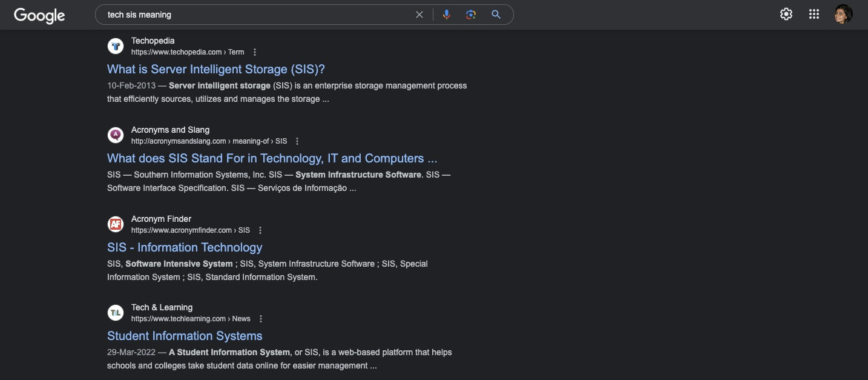Viewport: 868px width, 380px height.
Task: Open more options for Techopedia result
Action: pos(255,52)
